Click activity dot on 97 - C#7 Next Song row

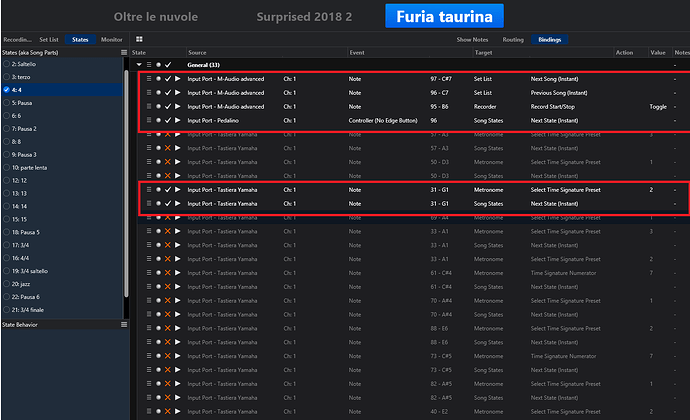tap(158, 79)
